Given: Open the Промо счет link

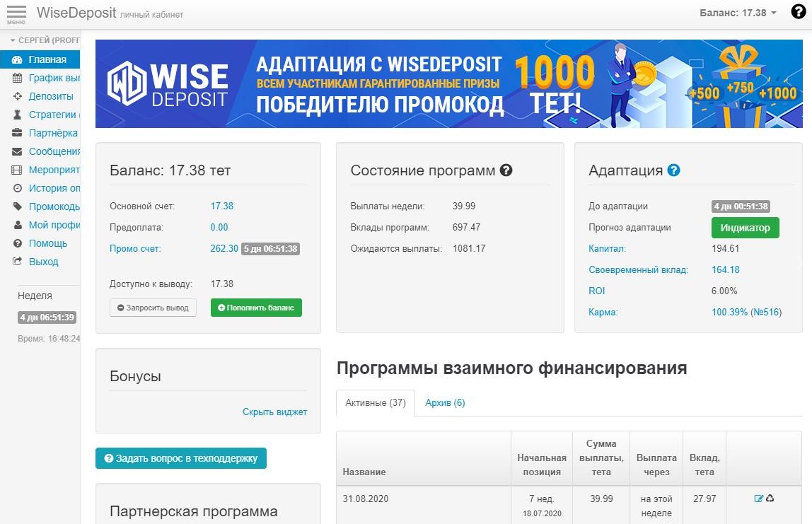Looking at the screenshot, I should click(x=135, y=249).
